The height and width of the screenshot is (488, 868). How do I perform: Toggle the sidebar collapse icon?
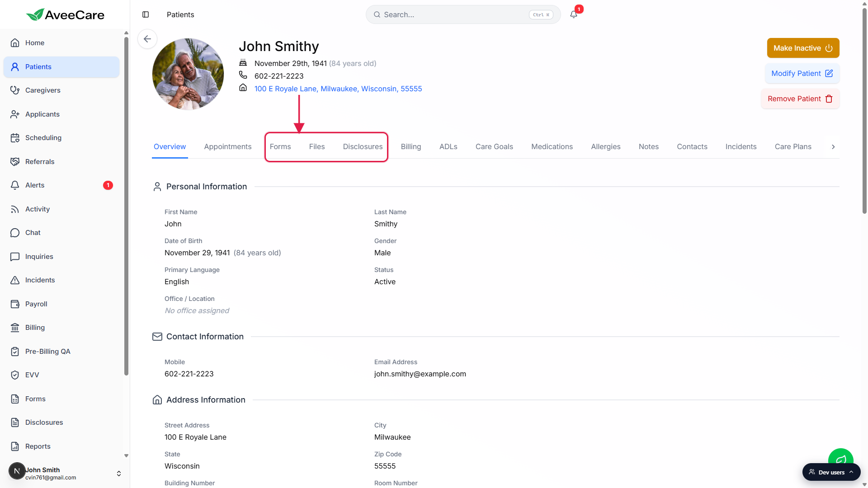click(x=146, y=14)
